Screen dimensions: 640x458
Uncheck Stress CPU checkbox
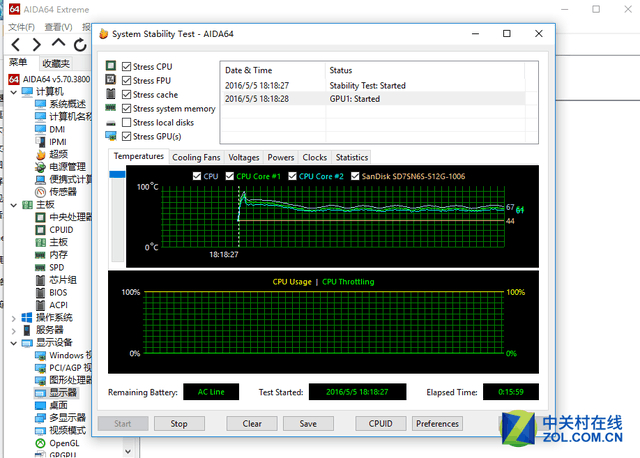[127, 67]
